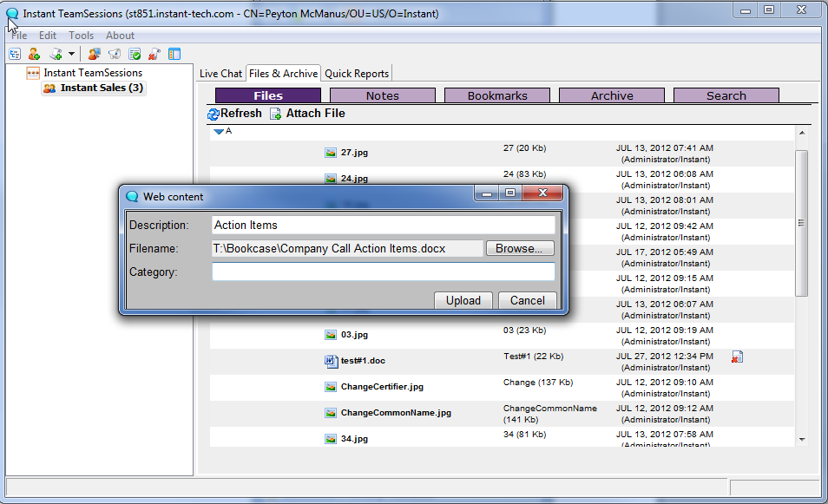Click the 34.jpg file name
The height and width of the screenshot is (504, 828).
pos(354,439)
